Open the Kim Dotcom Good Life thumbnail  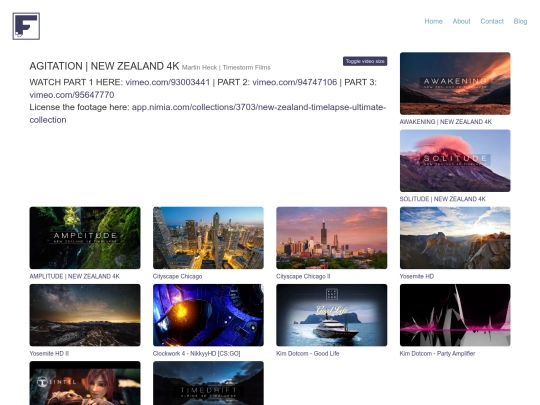click(332, 315)
